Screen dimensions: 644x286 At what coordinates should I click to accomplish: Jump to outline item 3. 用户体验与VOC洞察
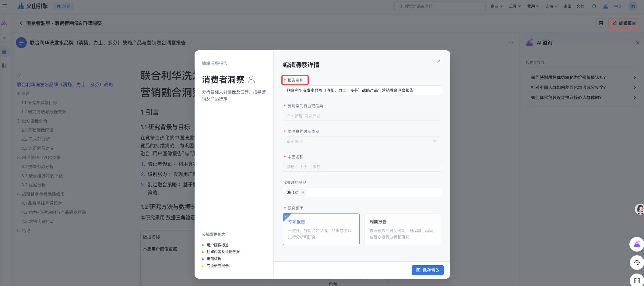[39, 157]
